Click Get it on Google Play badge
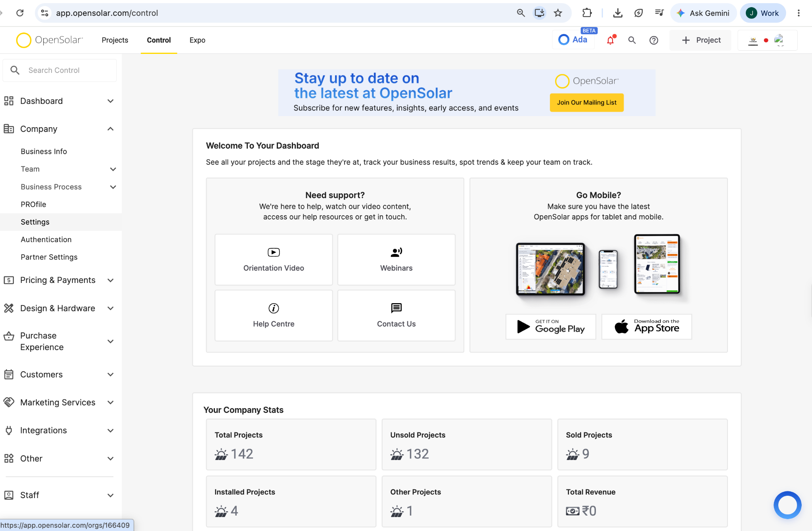Viewport: 812px width, 531px height. [x=551, y=327]
